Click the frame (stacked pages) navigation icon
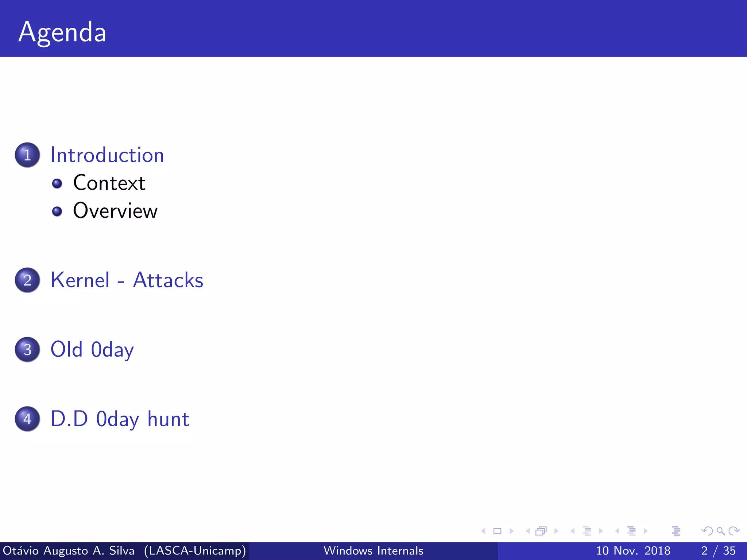The height and width of the screenshot is (560, 747). click(541, 531)
